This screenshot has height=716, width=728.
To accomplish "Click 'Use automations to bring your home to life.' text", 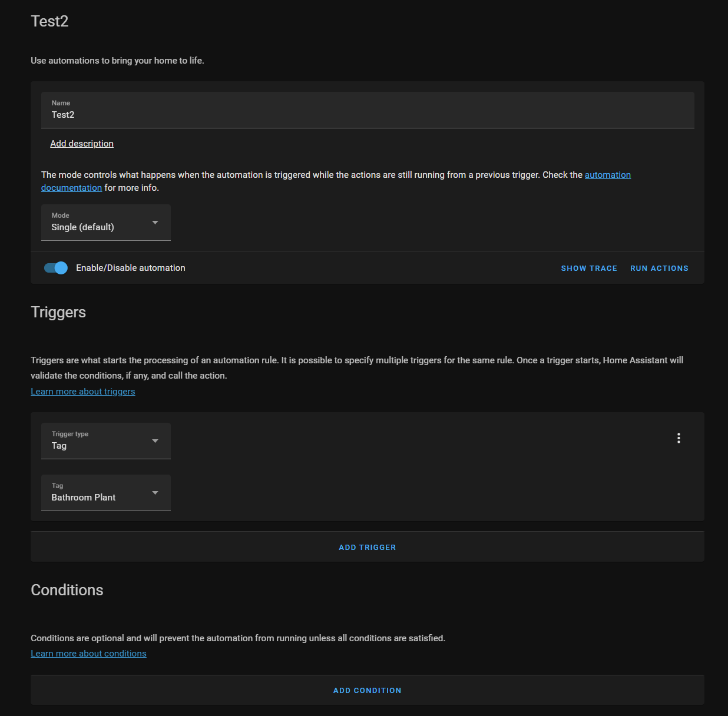I will tap(118, 61).
